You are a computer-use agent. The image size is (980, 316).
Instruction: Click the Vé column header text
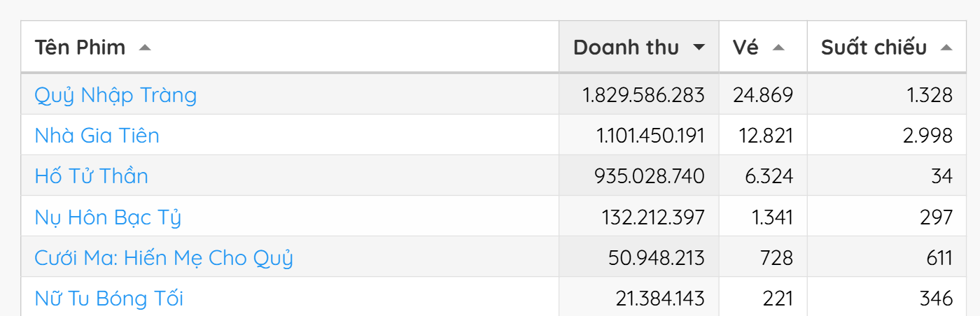click(746, 48)
